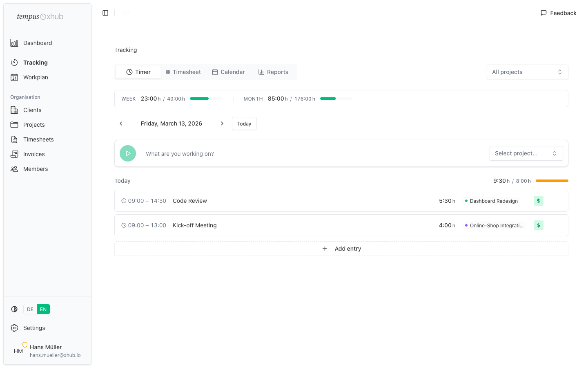Image resolution: width=588 pixels, height=368 pixels.
Task: Start the timer with the green play button
Action: [128, 153]
